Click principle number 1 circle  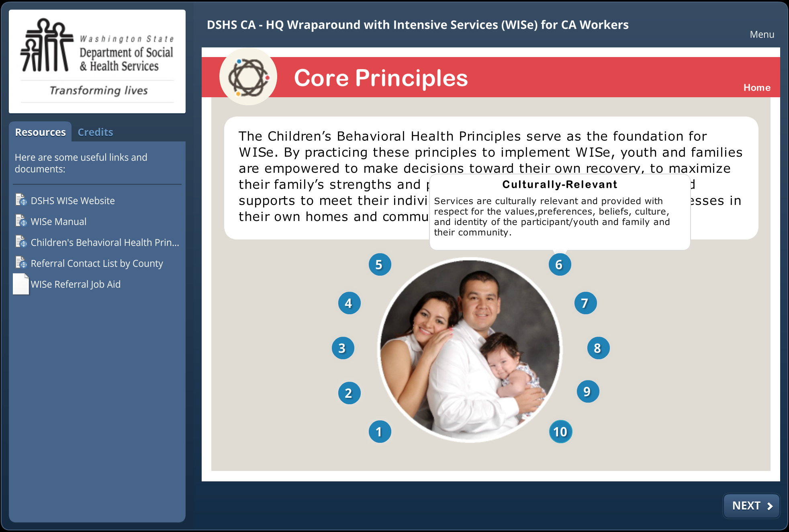(380, 432)
